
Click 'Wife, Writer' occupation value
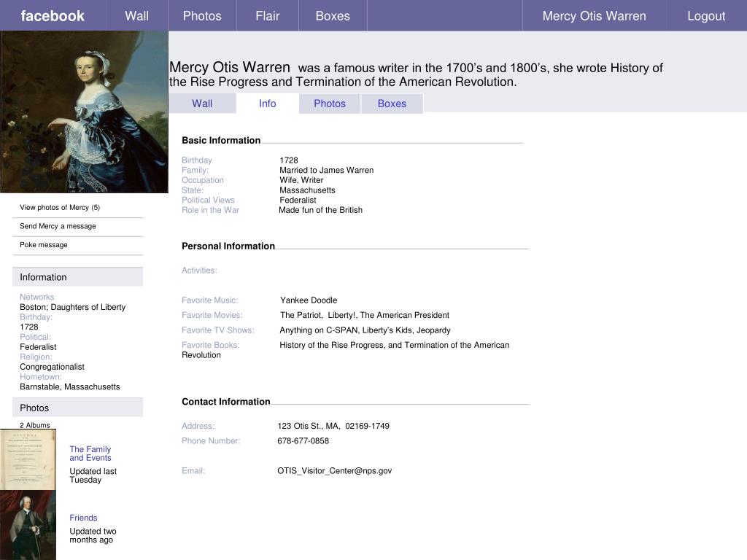(301, 180)
